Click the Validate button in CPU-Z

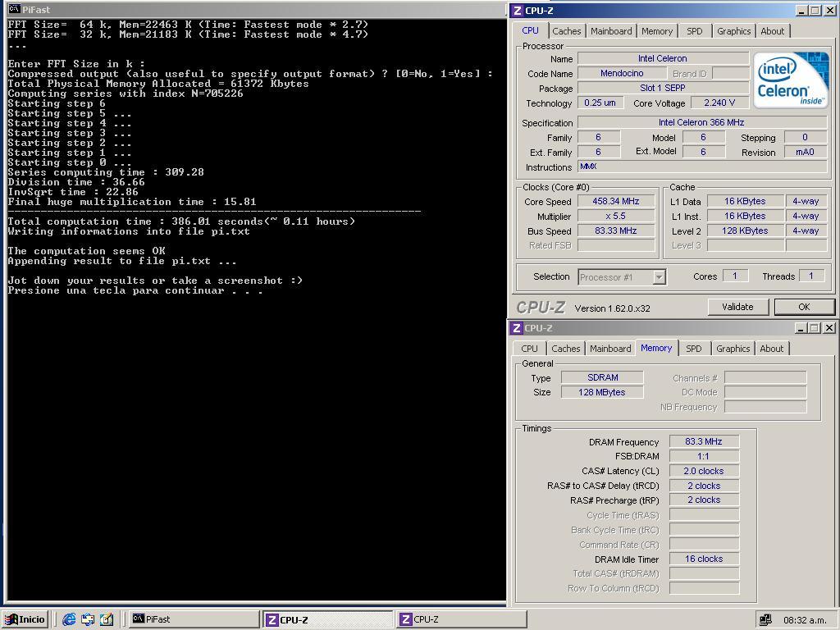click(737, 307)
